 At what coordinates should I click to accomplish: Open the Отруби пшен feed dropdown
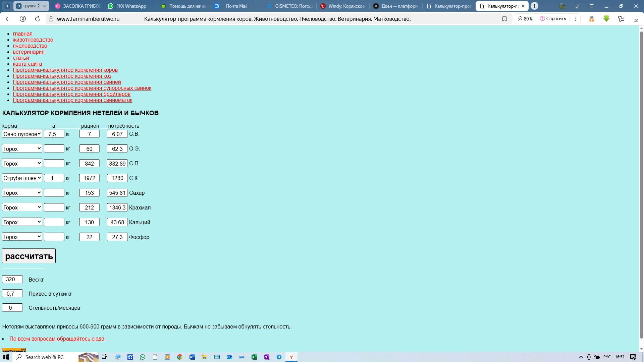22,178
